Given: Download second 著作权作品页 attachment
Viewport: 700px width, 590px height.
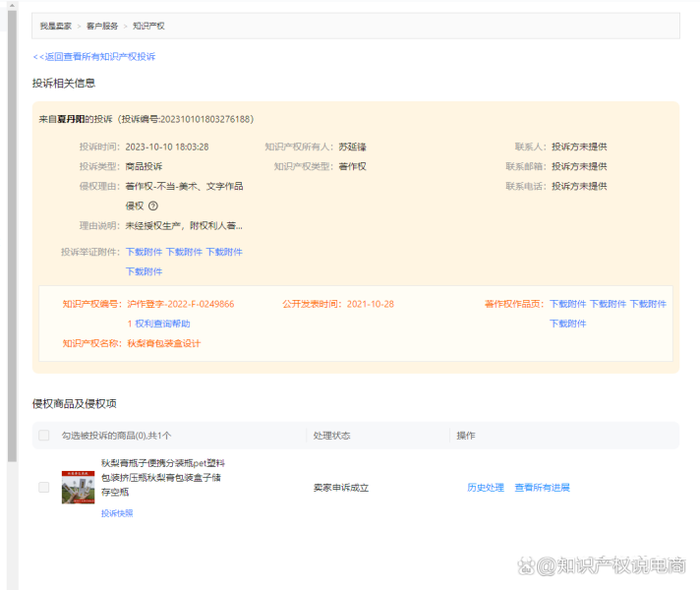Looking at the screenshot, I should tap(608, 304).
